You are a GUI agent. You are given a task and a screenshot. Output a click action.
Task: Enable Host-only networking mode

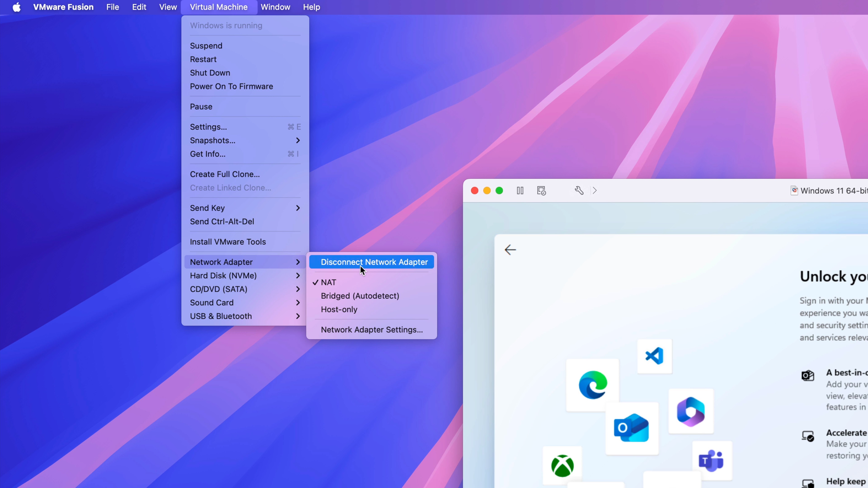pyautogui.click(x=339, y=309)
